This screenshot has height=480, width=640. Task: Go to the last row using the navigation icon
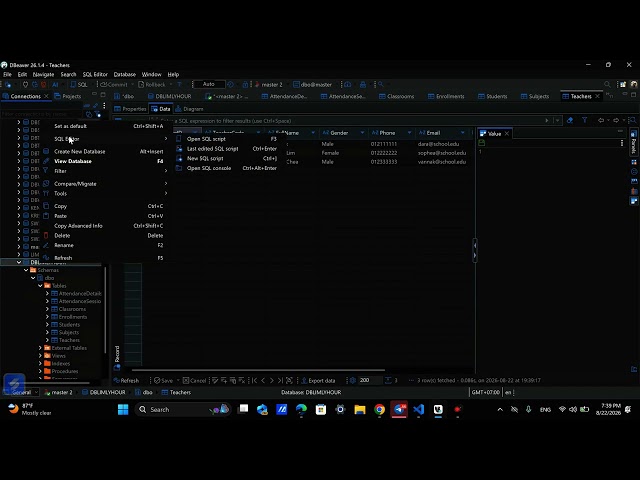click(x=280, y=380)
